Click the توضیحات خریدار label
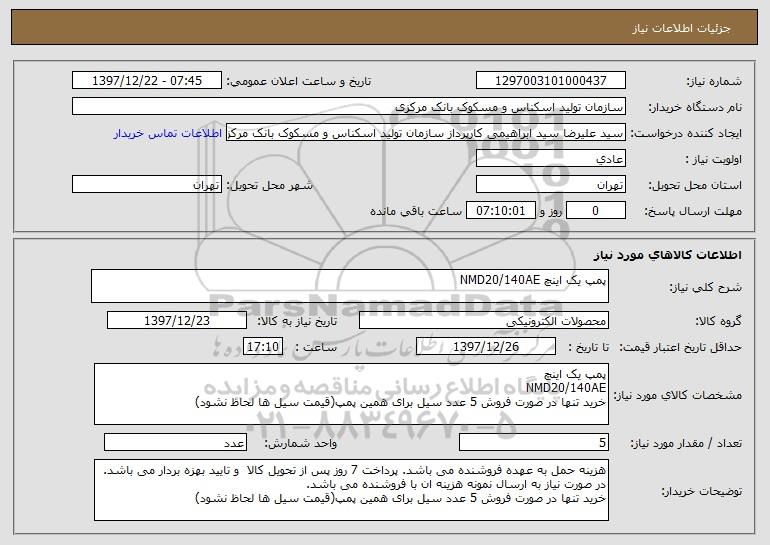 point(702,491)
